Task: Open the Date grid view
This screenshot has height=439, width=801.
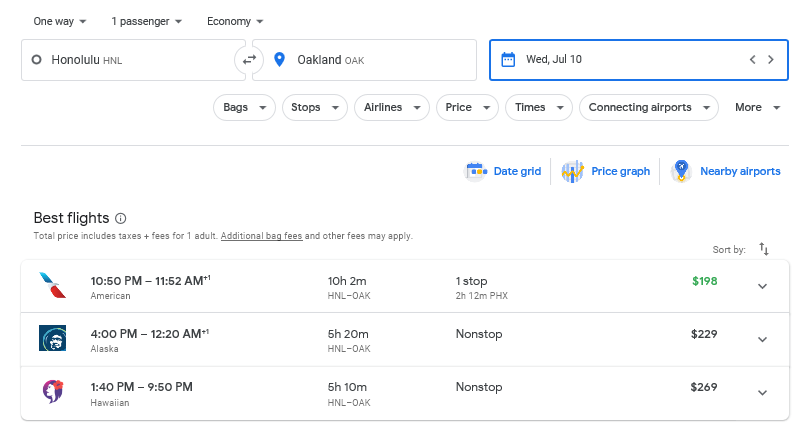Action: pos(503,171)
